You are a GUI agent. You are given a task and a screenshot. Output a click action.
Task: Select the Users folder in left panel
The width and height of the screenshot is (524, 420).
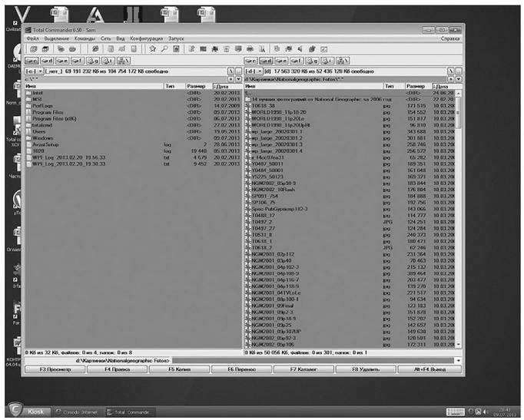tap(133, 131)
